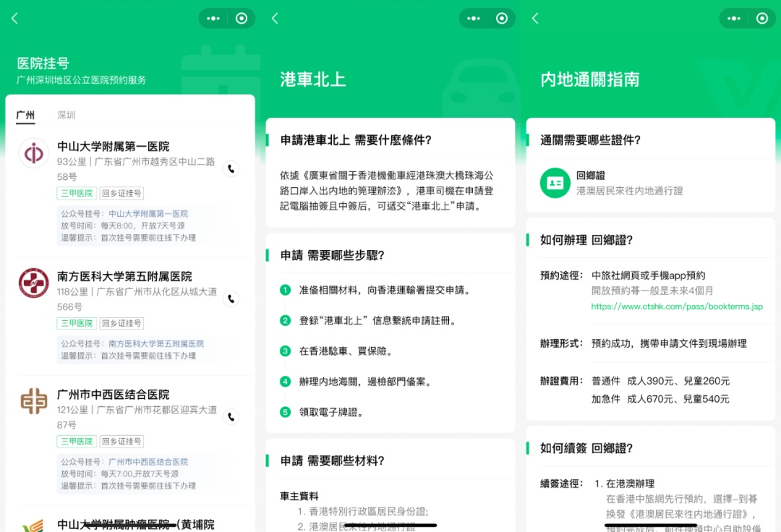Tap heading 如何辦理 回鄉證?
This screenshot has height=532, width=781.
pyautogui.click(x=586, y=240)
